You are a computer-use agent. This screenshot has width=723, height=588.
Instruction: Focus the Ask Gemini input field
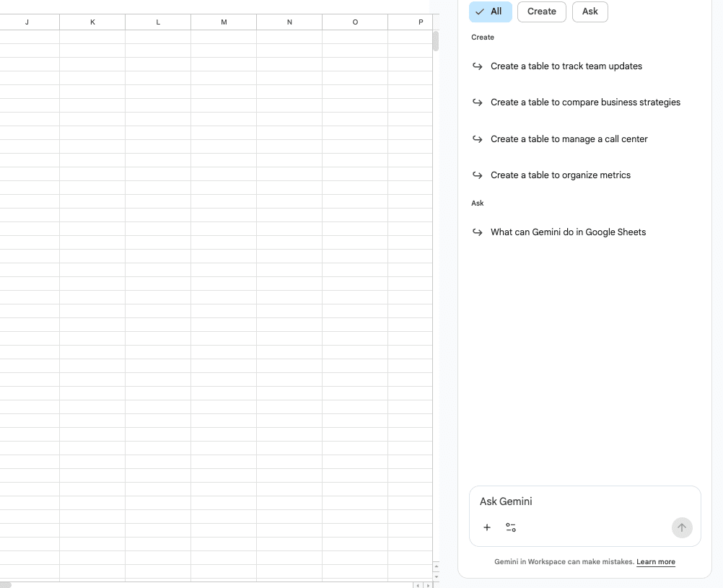584,501
